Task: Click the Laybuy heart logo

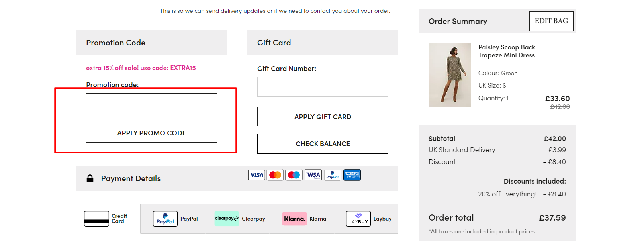Action: coord(358,219)
